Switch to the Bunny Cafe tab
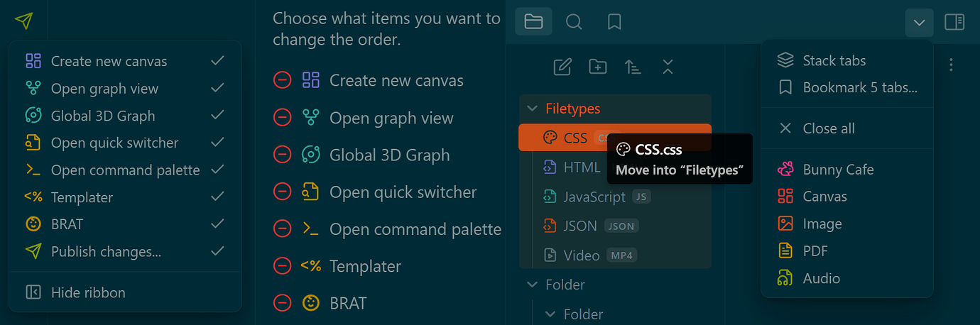Viewport: 980px width, 325px height. coord(838,170)
